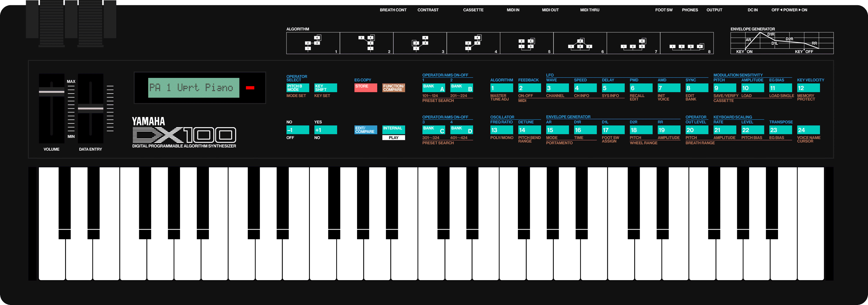Select button 10 Amplitude sensitivity
868x305 pixels.
753,88
